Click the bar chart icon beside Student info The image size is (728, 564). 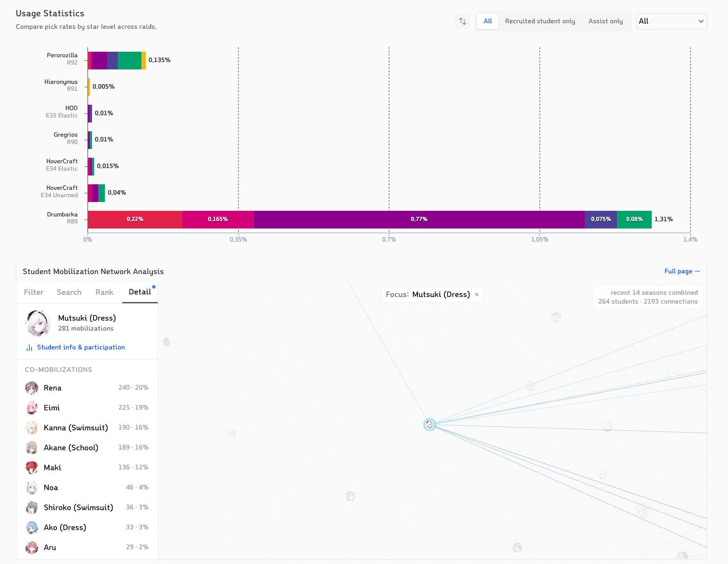click(29, 348)
